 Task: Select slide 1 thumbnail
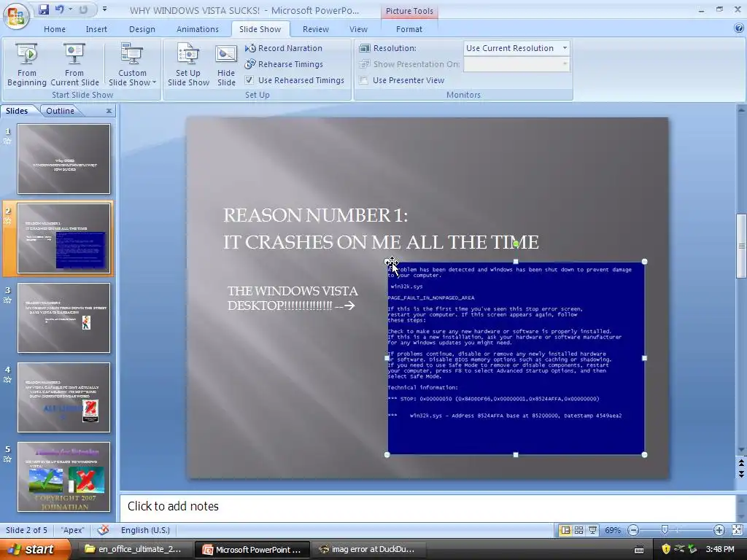(64, 158)
